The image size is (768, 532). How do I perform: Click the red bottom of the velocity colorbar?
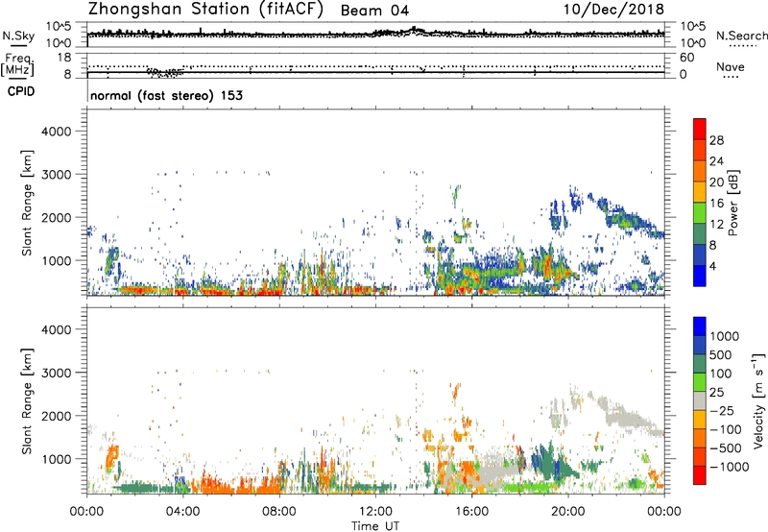pos(700,475)
